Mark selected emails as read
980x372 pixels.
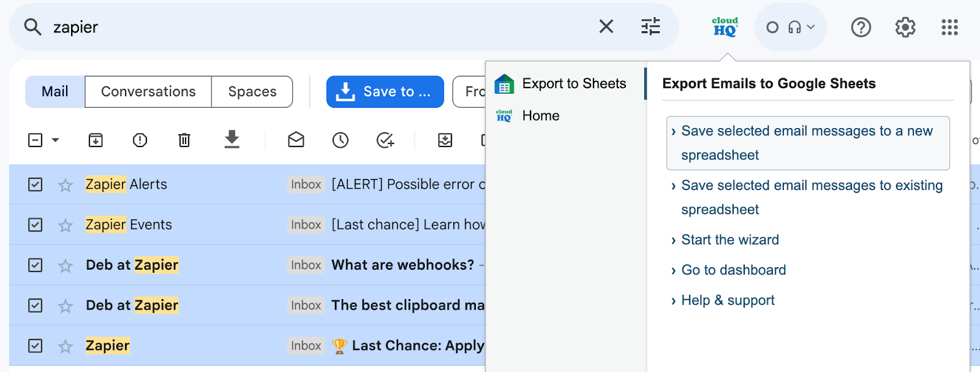coord(296,140)
